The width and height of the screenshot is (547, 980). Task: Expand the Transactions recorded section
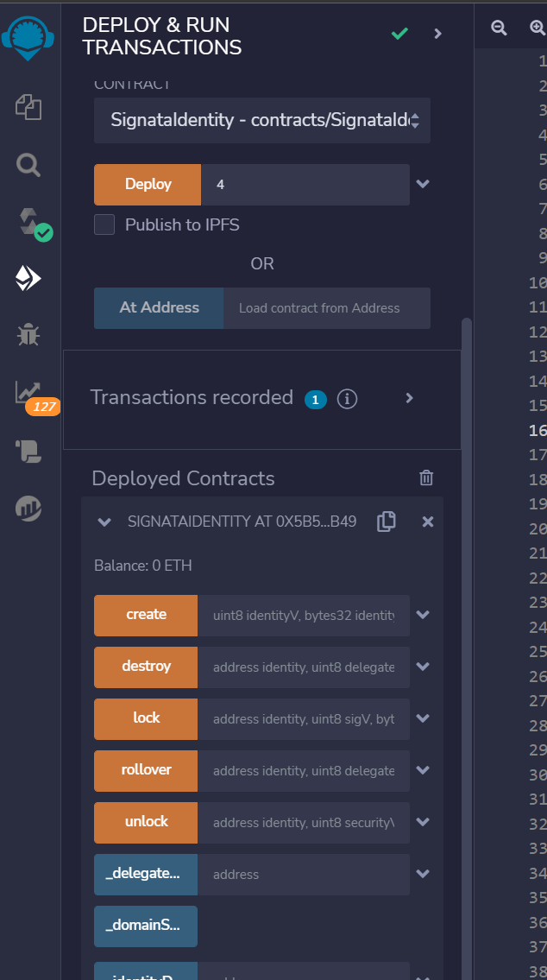coord(410,398)
